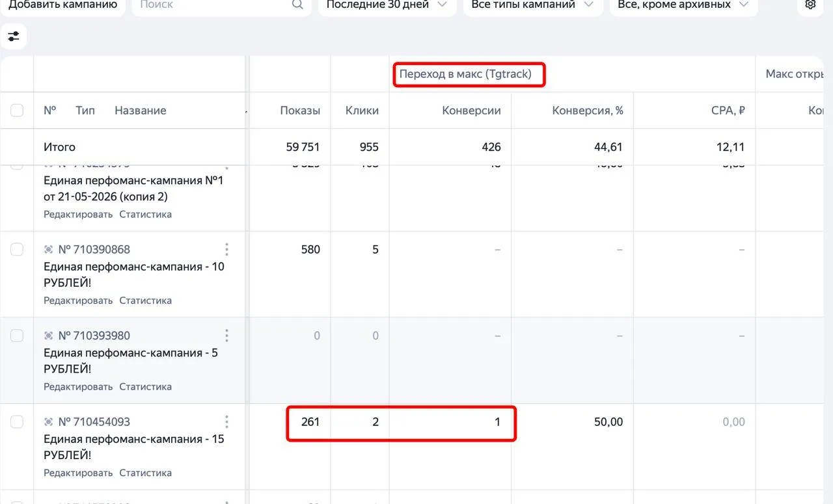This screenshot has height=504, width=833.
Task: Click campaign type icon next to № 710390868
Action: click(48, 249)
